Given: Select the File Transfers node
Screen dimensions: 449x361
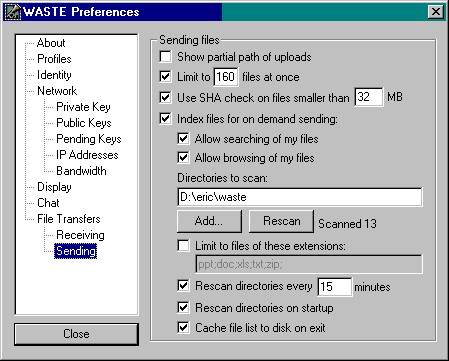Looking at the screenshot, I should point(69,219).
